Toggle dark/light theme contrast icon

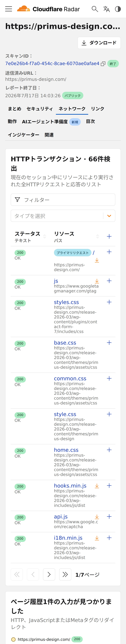(118, 9)
